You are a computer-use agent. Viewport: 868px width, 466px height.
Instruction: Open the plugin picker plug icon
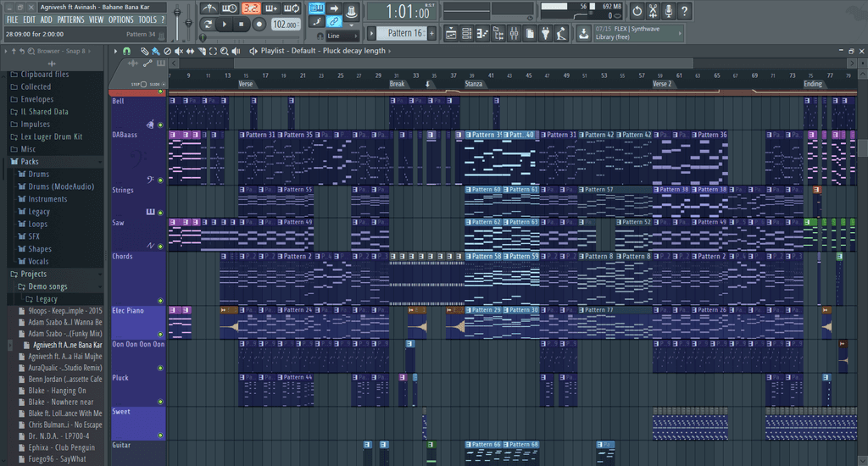546,34
